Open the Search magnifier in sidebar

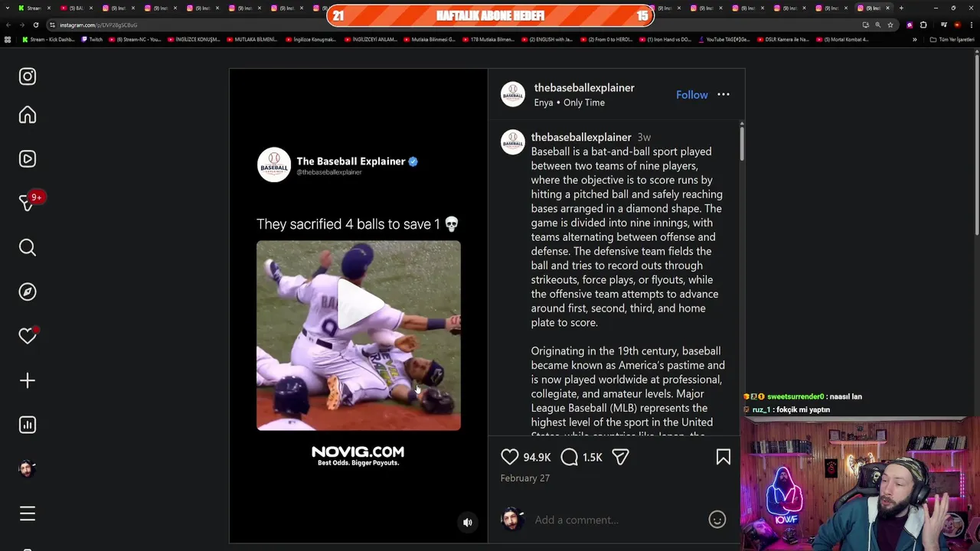[28, 247]
